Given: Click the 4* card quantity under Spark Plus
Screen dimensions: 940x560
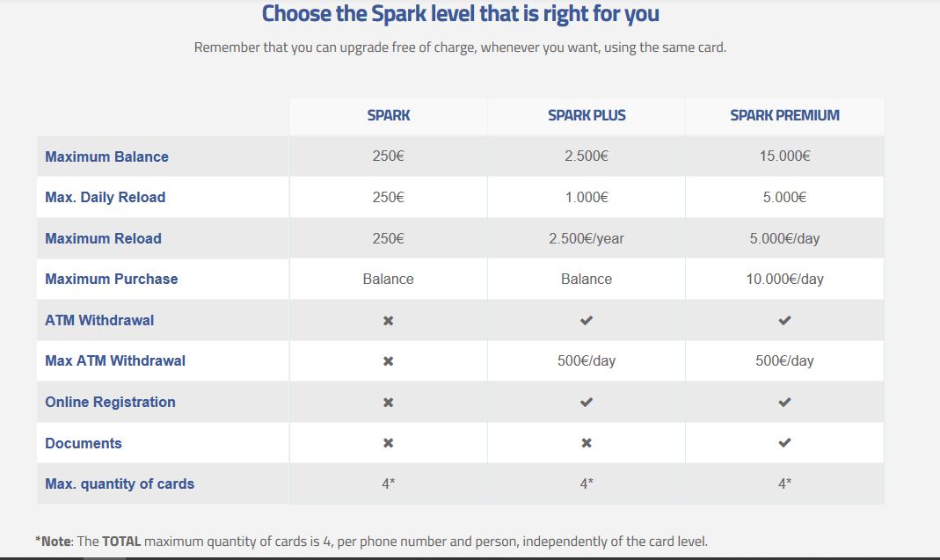Looking at the screenshot, I should [587, 484].
